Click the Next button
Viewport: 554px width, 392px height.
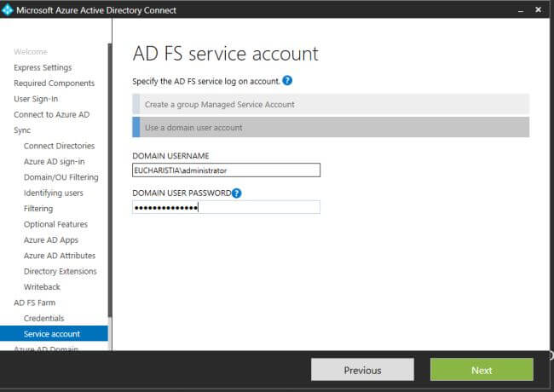(482, 370)
